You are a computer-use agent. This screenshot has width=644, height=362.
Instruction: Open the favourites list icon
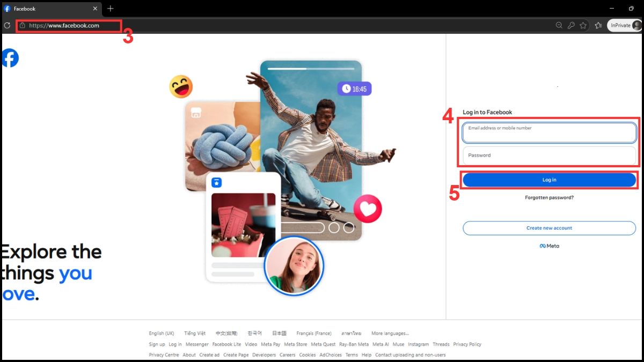point(598,25)
